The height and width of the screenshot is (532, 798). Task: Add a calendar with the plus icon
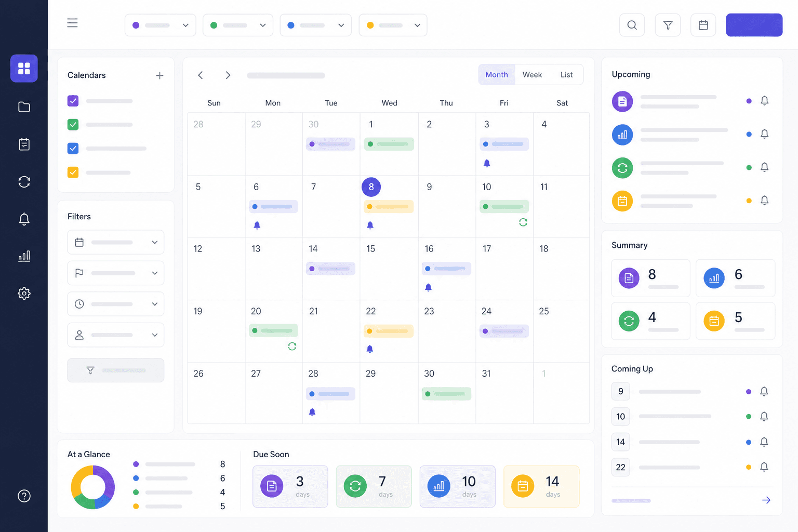tap(159, 76)
